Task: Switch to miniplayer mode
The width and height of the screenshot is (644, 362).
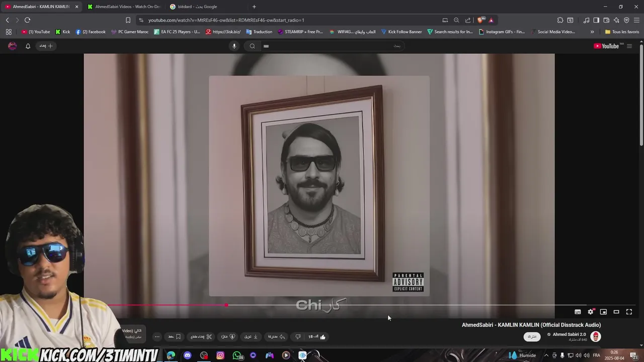Action: 603,312
